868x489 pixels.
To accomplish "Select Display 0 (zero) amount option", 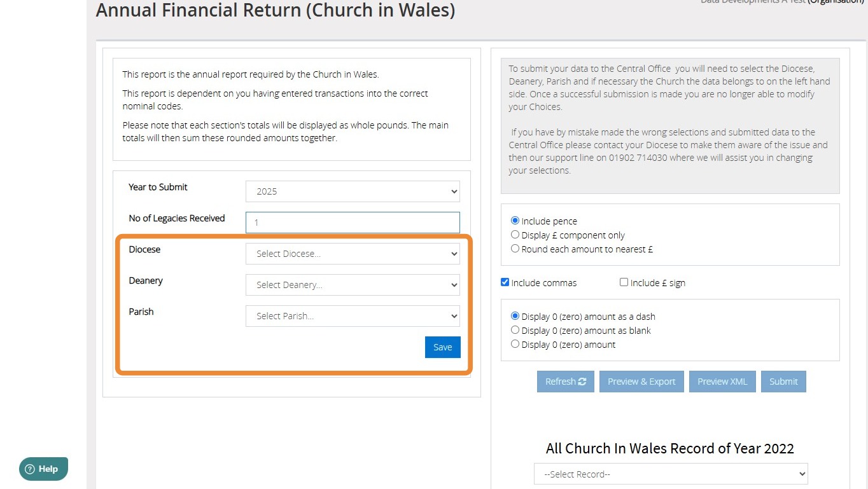I will pos(515,344).
